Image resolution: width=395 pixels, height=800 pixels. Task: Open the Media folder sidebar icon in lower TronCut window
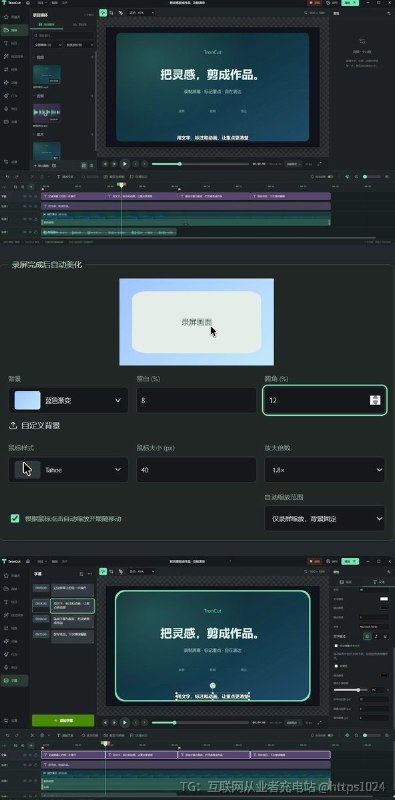coord(6,589)
